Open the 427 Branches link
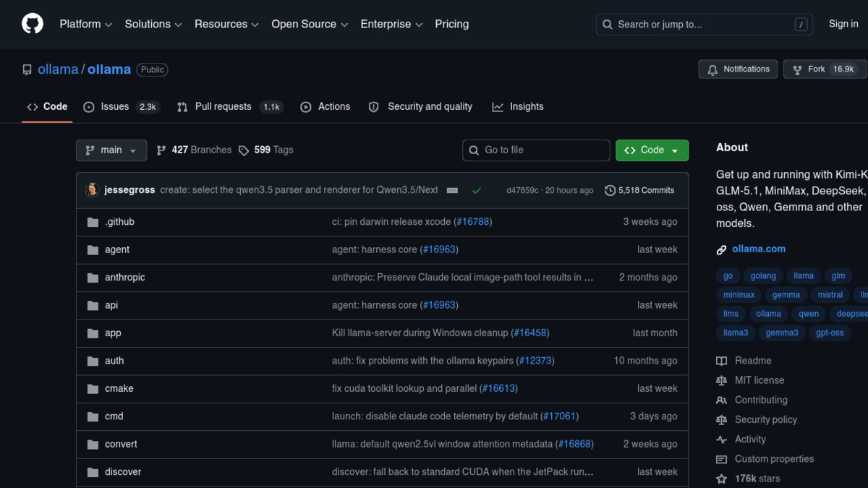Image resolution: width=868 pixels, height=488 pixels. click(x=194, y=150)
